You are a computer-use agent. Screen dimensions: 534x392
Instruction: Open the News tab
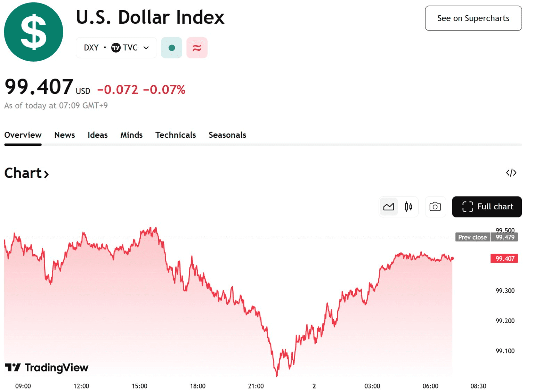(65, 135)
